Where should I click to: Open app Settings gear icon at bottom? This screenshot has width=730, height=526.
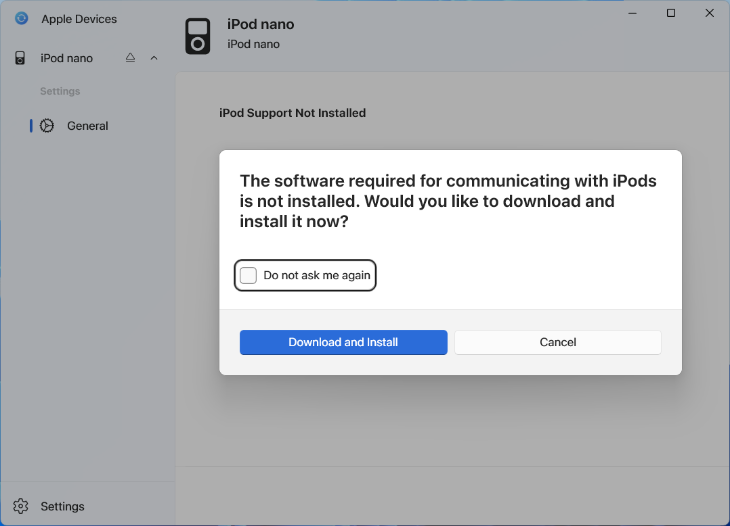[x=20, y=506]
